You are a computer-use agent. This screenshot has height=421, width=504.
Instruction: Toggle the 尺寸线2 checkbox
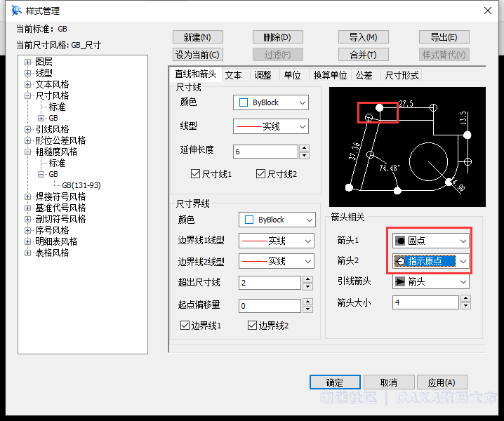point(260,174)
